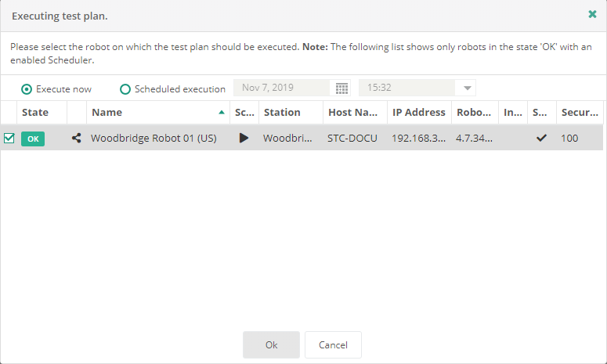Image resolution: width=607 pixels, height=364 pixels.
Task: Sort by the IP Address column header
Action: tap(419, 112)
